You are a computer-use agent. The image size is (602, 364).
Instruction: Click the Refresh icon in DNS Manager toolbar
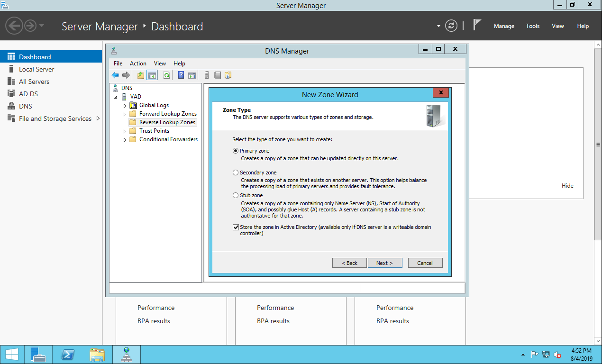click(166, 75)
